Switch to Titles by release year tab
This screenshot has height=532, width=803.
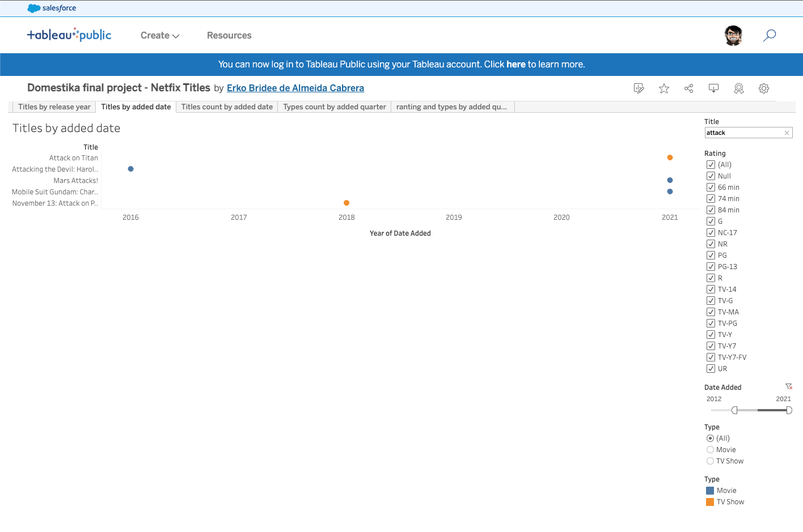click(x=54, y=107)
